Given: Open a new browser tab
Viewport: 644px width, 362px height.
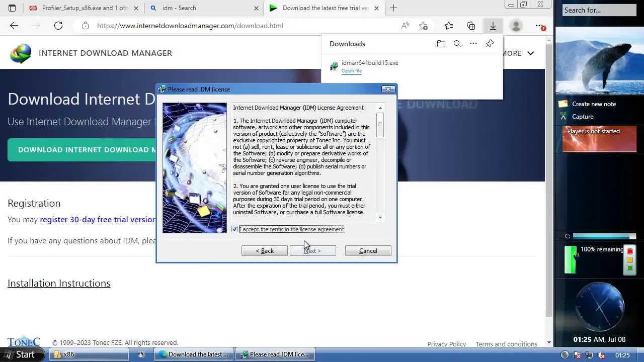Looking at the screenshot, I should point(393,8).
